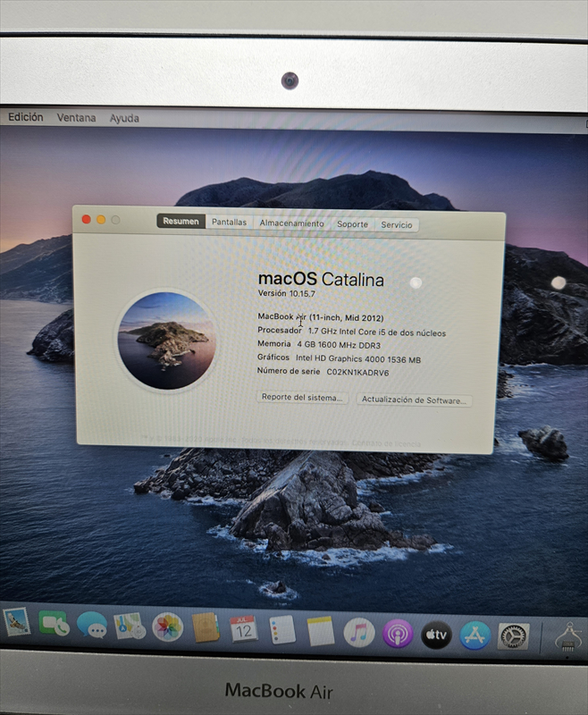Switch to the Almacenamiento tab

click(x=291, y=223)
